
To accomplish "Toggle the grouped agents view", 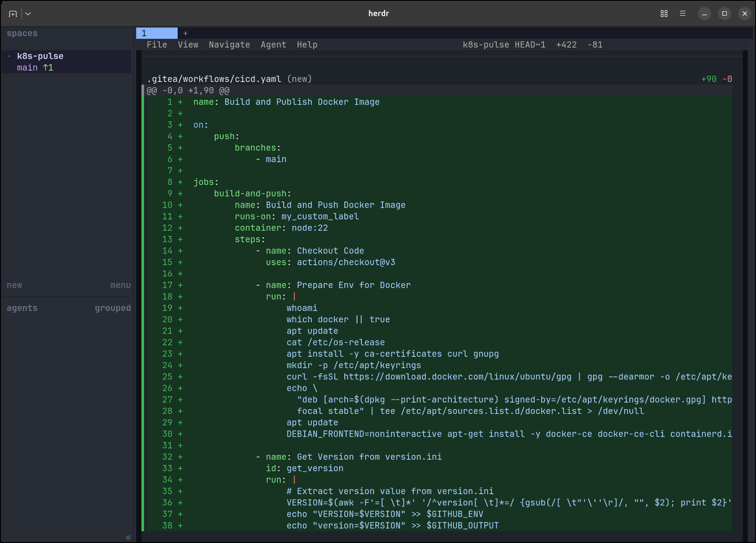I will point(113,308).
